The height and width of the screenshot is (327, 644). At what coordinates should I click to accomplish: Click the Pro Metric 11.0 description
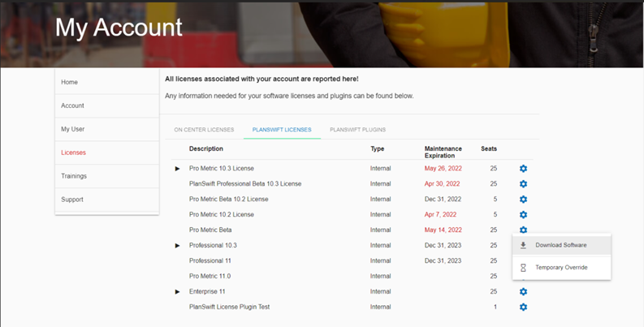click(x=210, y=276)
